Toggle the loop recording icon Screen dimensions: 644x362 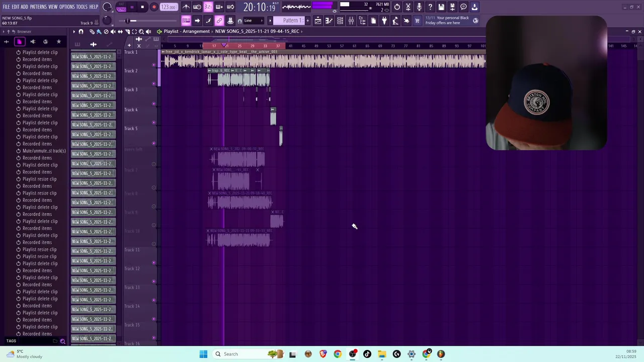230,7
